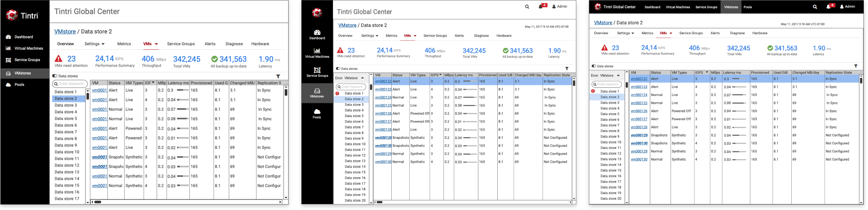This screenshot has height=210, width=868.
Task: Click the VMstore sort arrow in top-nav mockup
Action: click(618, 75)
